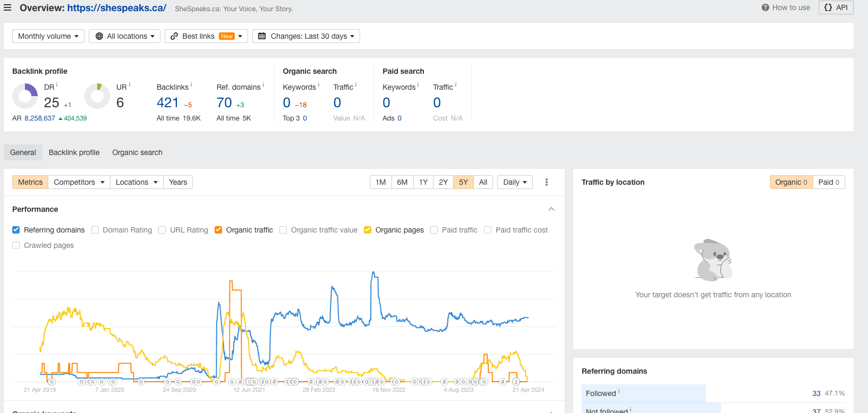Click the AR value 8,258,637
Viewport: 868px width, 413px height.
40,118
